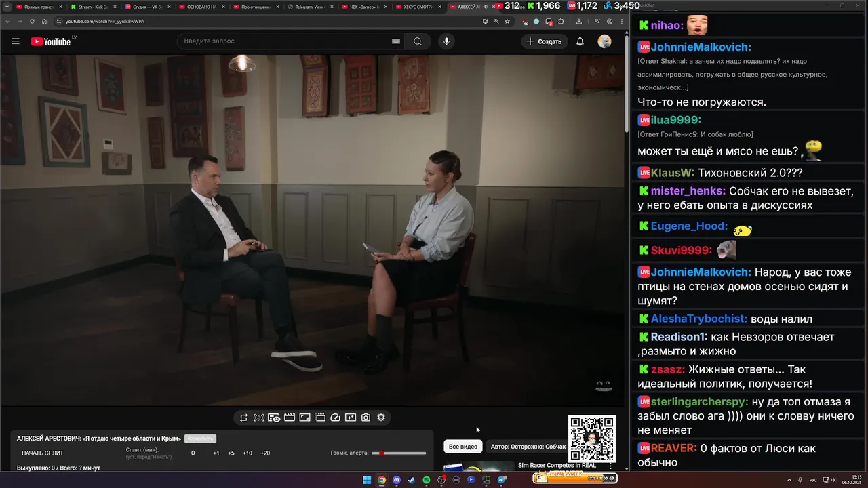Open the browser extensions puzzle icon

click(x=561, y=21)
